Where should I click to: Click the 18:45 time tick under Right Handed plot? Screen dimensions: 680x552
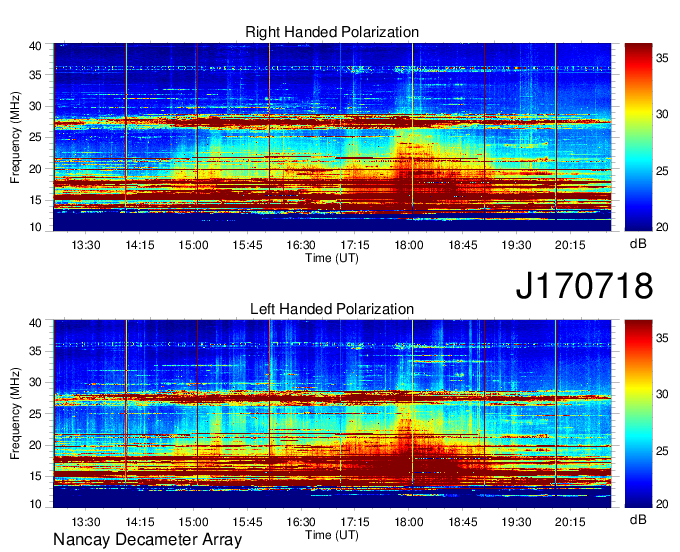pyautogui.click(x=463, y=245)
